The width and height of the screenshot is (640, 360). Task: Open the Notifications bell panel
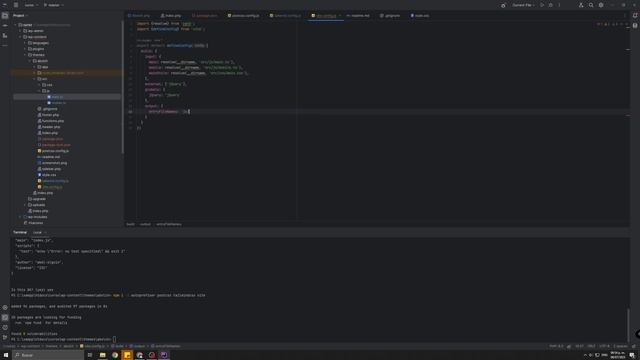point(635,16)
